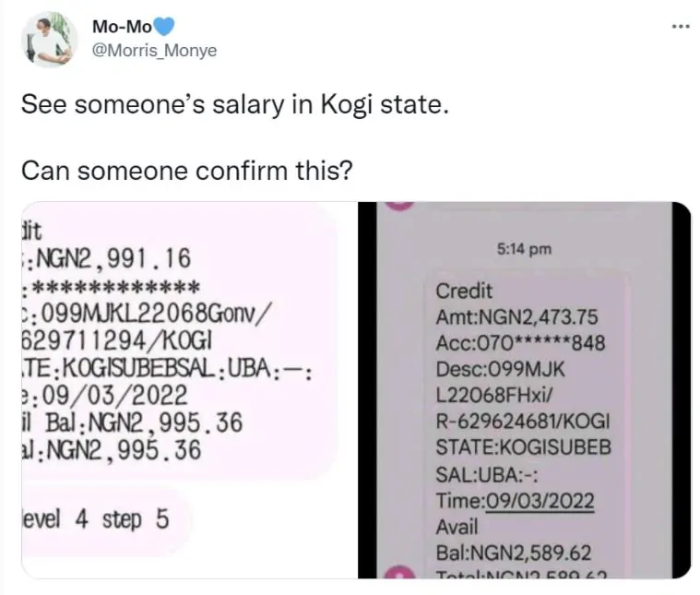700x595 pixels.
Task: Click the 09/03/2022 date in left message
Action: [x=111, y=398]
